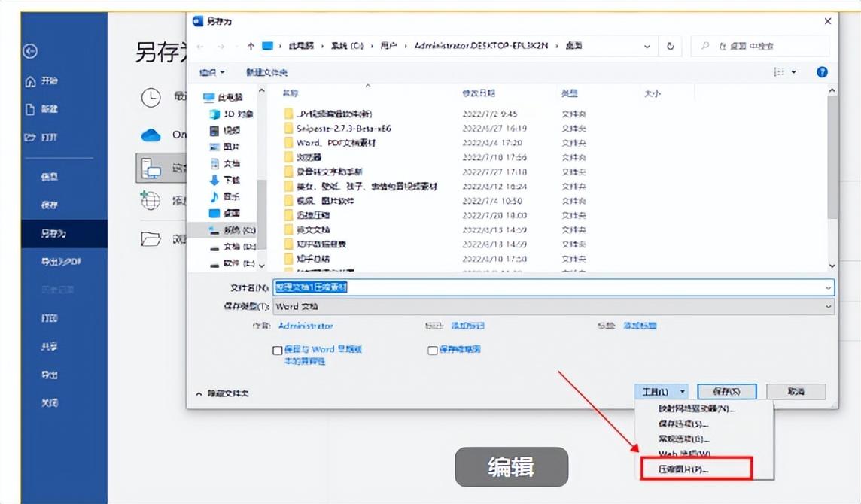Click the 图片 pictures icon in tree
861x504 pixels.
(x=214, y=147)
